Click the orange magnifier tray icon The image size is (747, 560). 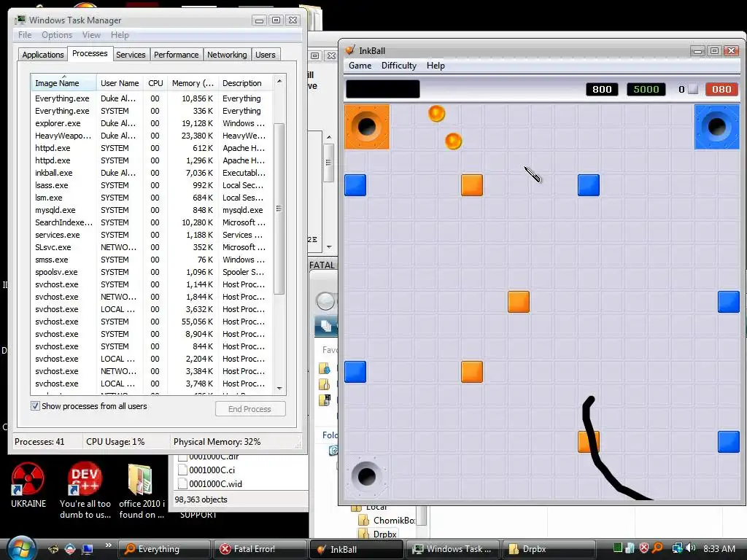tap(658, 548)
